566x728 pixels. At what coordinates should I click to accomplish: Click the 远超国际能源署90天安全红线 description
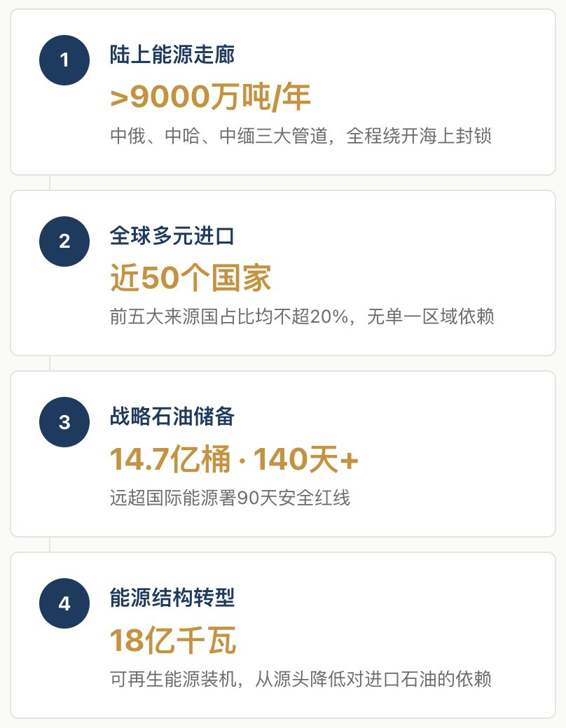230,498
